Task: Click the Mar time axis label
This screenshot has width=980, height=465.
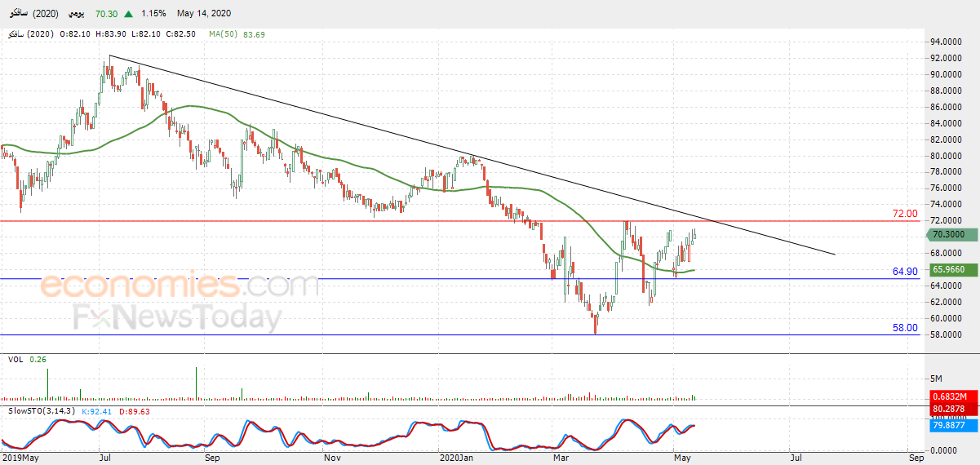Action: point(561,458)
